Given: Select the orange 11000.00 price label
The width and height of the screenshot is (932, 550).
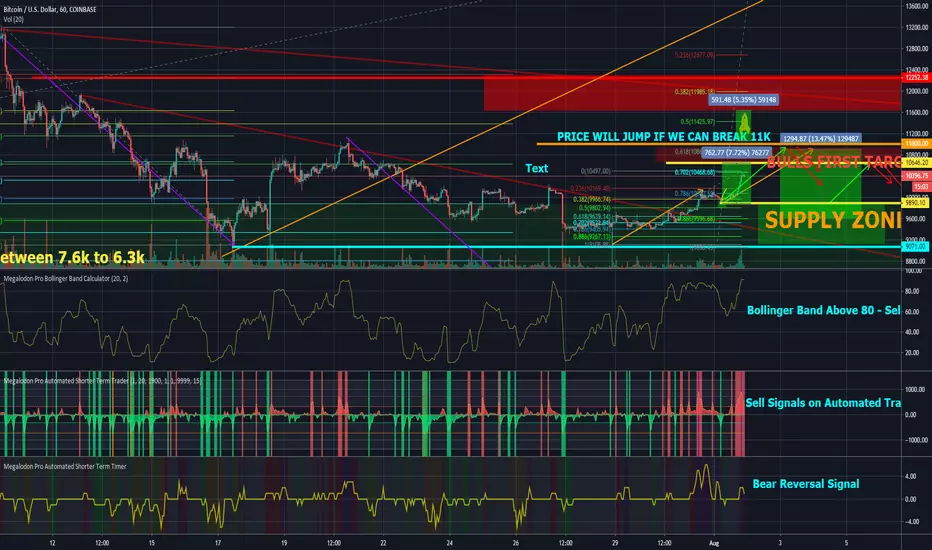Looking at the screenshot, I should (916, 143).
